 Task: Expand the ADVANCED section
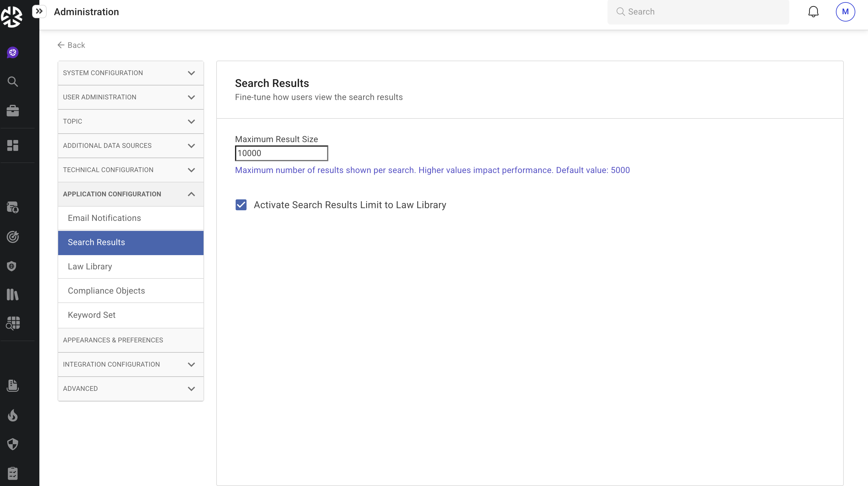[x=131, y=389]
